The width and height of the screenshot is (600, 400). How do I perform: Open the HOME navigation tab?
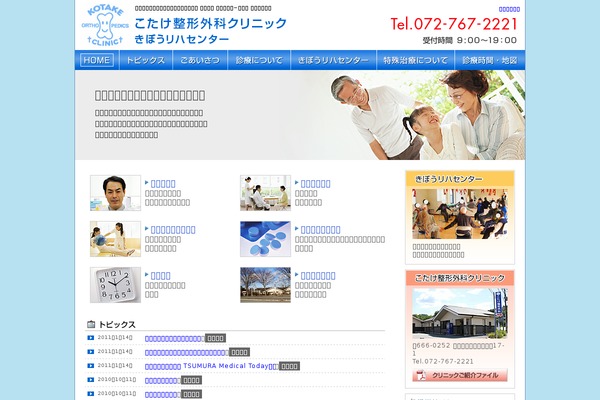tap(97, 60)
